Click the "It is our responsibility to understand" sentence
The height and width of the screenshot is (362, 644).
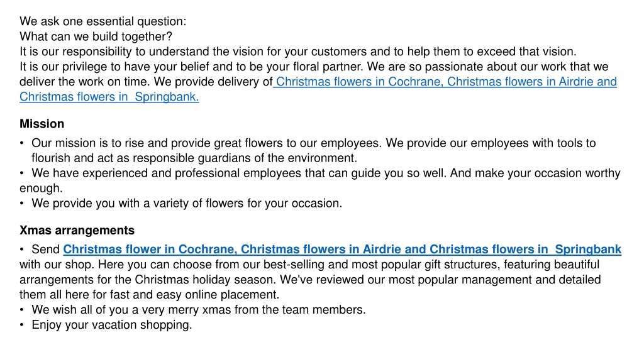coord(298,52)
